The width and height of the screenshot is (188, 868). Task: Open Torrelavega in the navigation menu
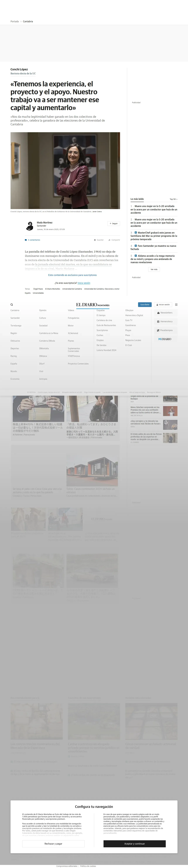16,325
